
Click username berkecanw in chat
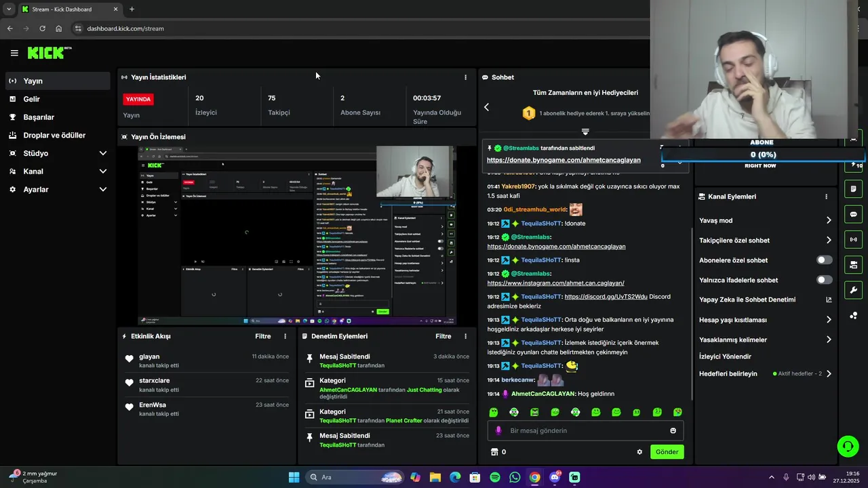coord(518,380)
